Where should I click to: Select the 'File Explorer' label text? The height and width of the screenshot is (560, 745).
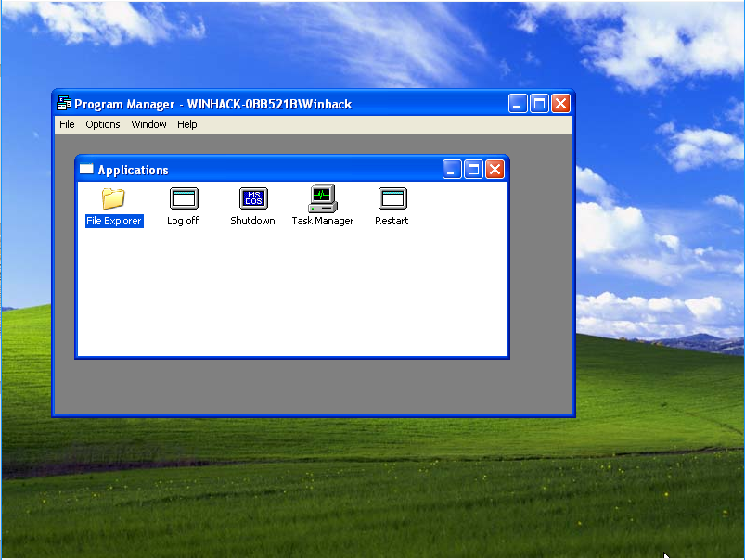click(x=114, y=221)
